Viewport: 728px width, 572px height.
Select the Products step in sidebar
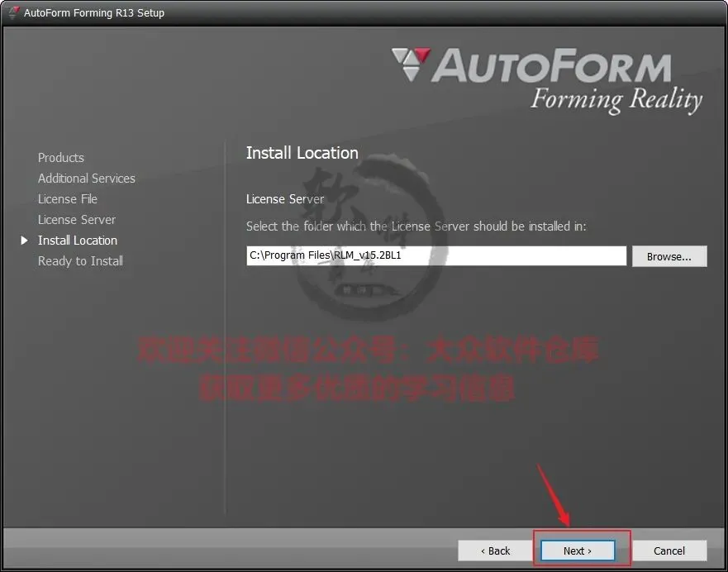pos(61,158)
